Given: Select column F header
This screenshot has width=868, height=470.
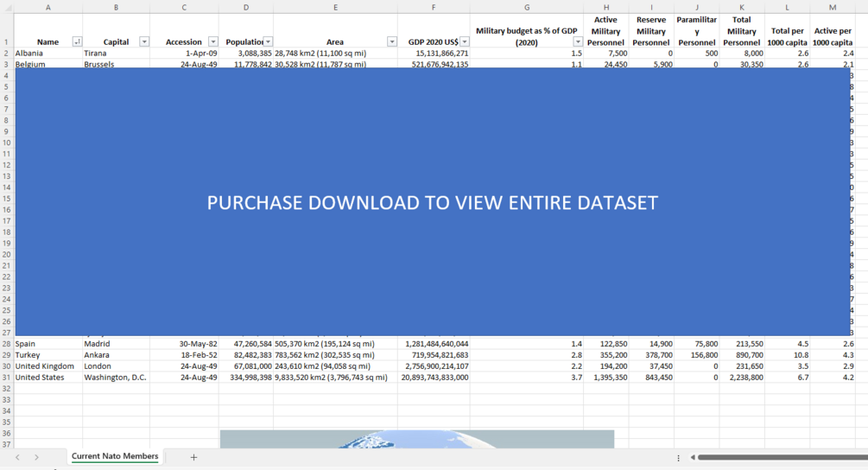Looking at the screenshot, I should point(434,7).
